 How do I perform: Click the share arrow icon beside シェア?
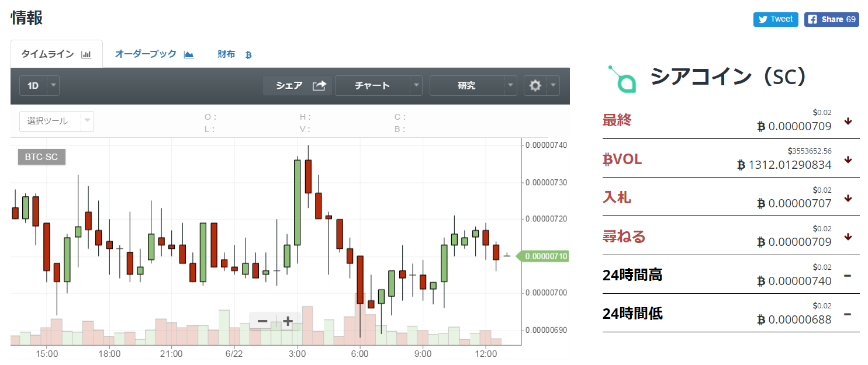tap(319, 86)
